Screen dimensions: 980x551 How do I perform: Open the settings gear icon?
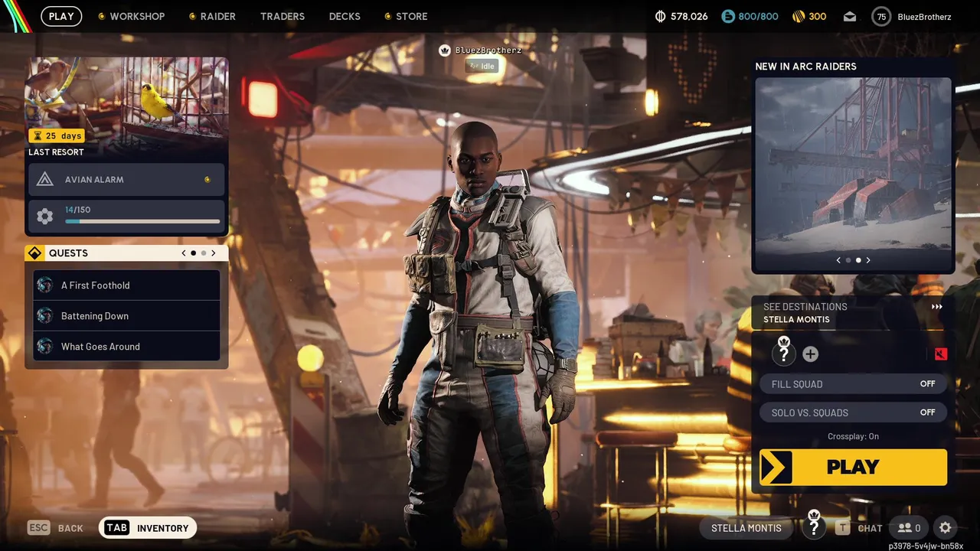(x=946, y=527)
